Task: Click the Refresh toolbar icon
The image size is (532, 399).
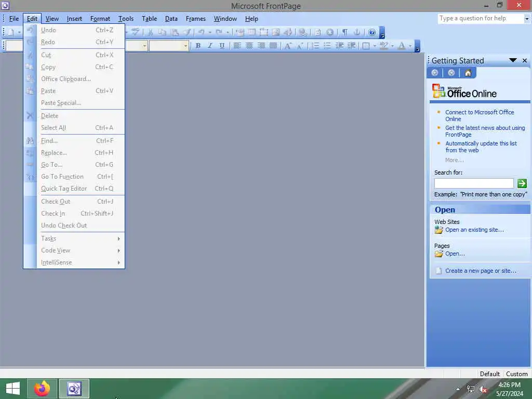Action: pyautogui.click(x=318, y=32)
